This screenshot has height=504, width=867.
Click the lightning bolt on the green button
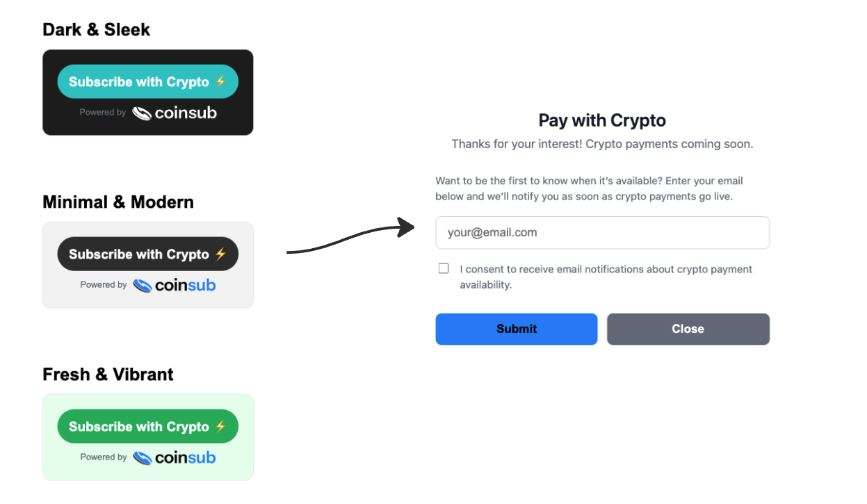pos(220,427)
